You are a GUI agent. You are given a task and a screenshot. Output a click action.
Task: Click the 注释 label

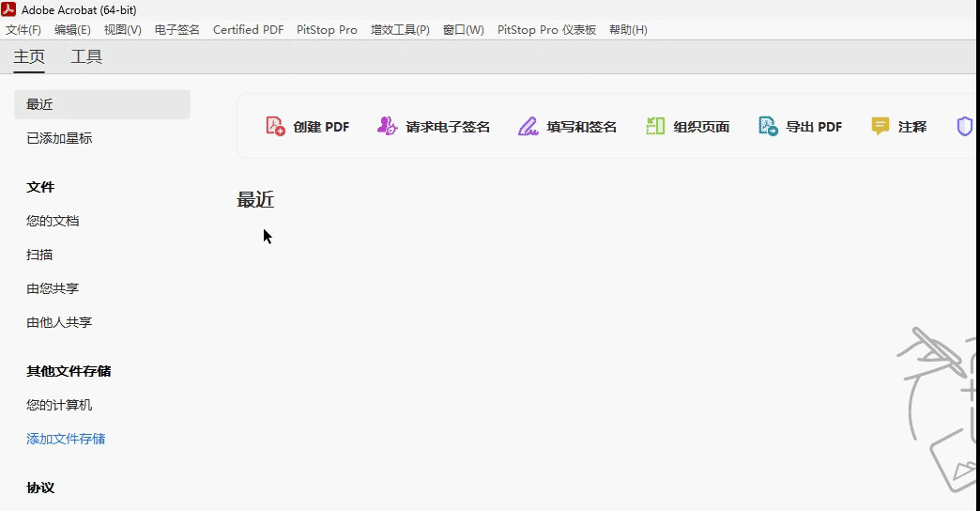(912, 127)
